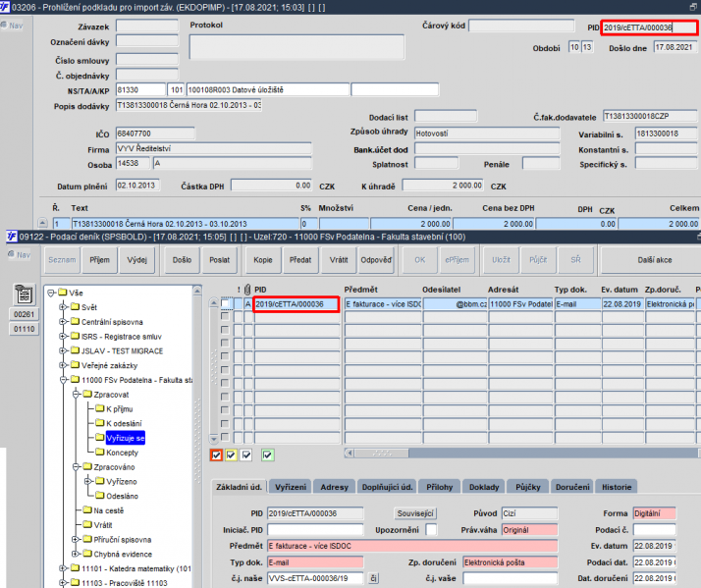Click the paperclip attachment column icon

(246, 291)
